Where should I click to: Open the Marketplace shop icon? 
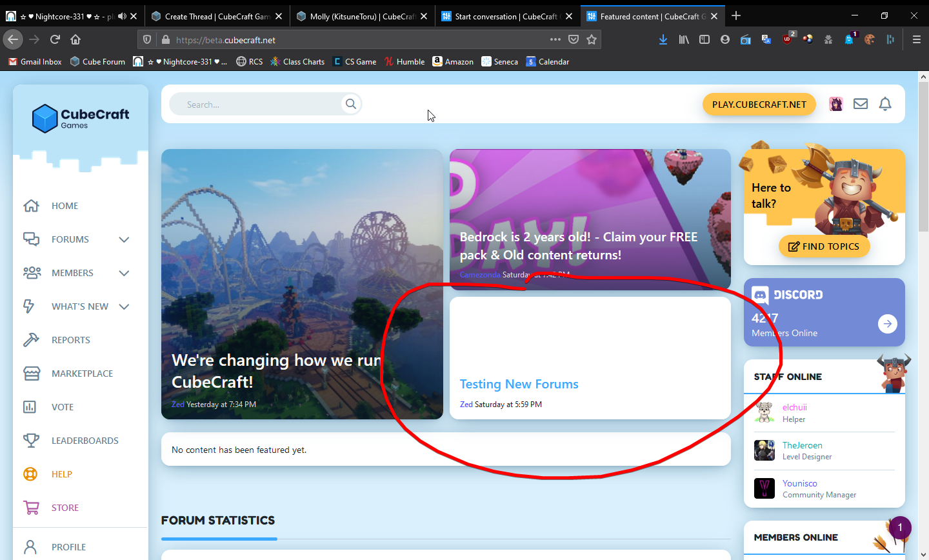point(31,374)
